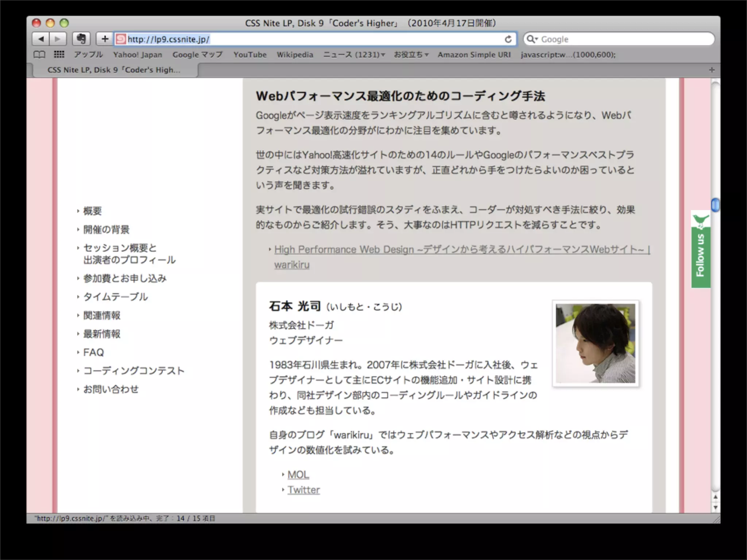Select the CSS Nite LP, Disk 9 tab
The width and height of the screenshot is (747, 560).
(x=114, y=70)
